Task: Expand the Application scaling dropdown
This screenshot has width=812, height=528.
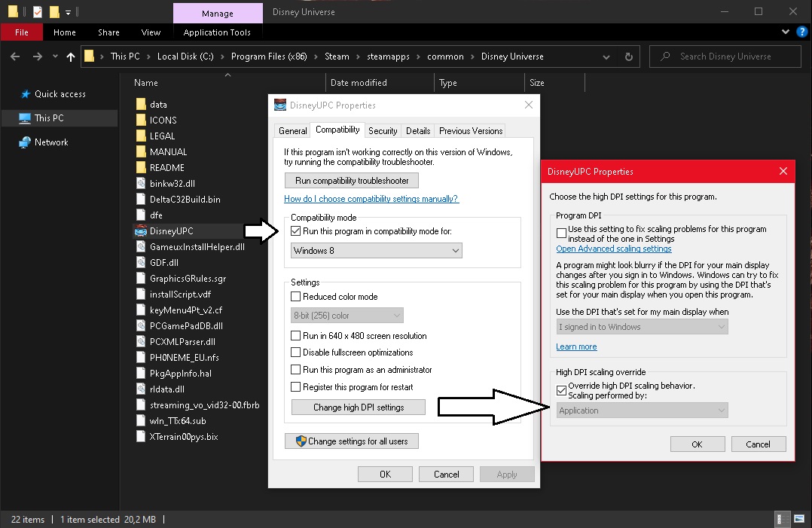Action: click(643, 410)
